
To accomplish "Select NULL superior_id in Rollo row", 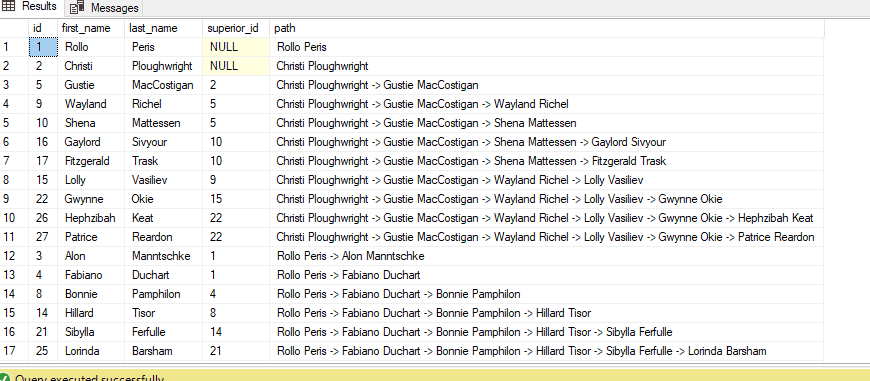I will 236,47.
